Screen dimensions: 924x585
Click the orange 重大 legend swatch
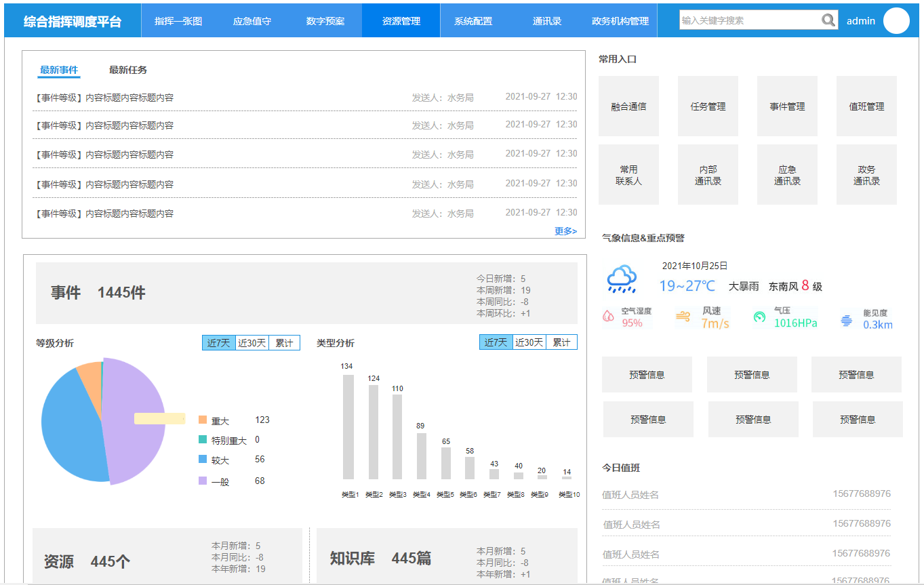(203, 420)
